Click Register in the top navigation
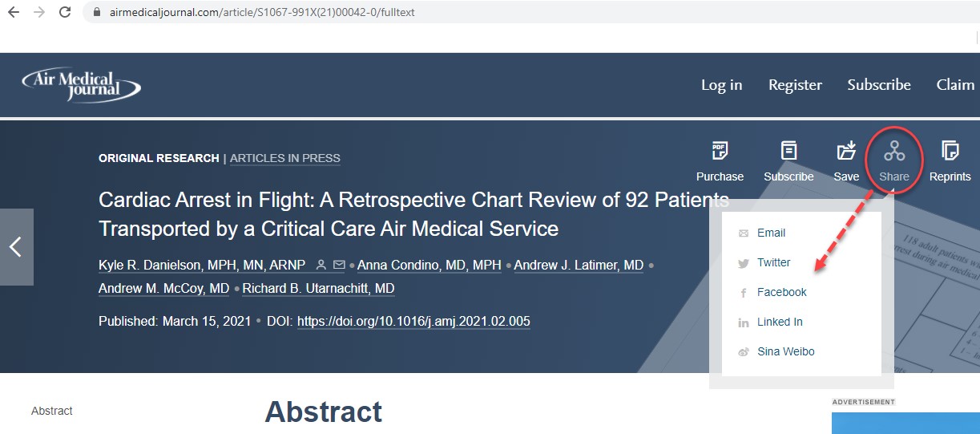This screenshot has height=434, width=980. point(795,84)
